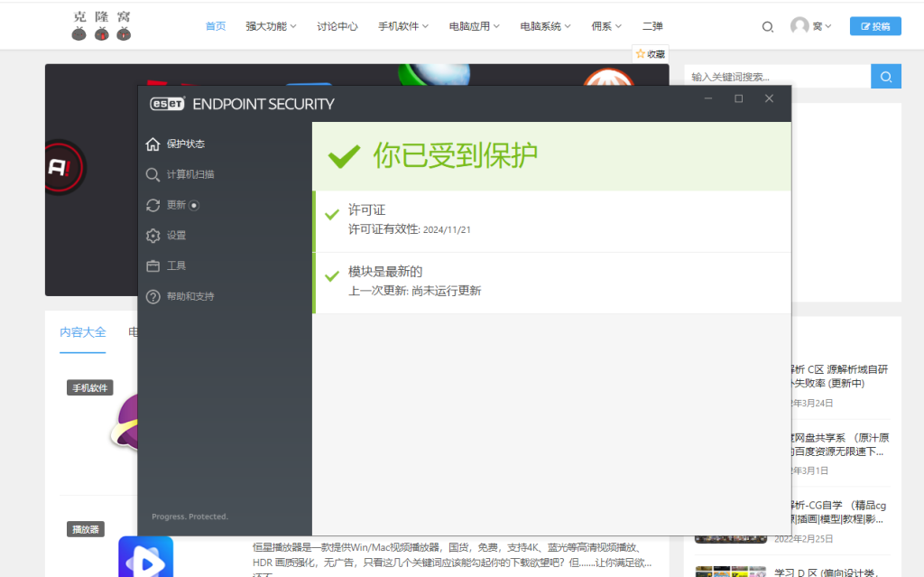Image resolution: width=924 pixels, height=577 pixels.
Task: Select 计算机扫描 in ESET sidebar
Action: [180, 174]
